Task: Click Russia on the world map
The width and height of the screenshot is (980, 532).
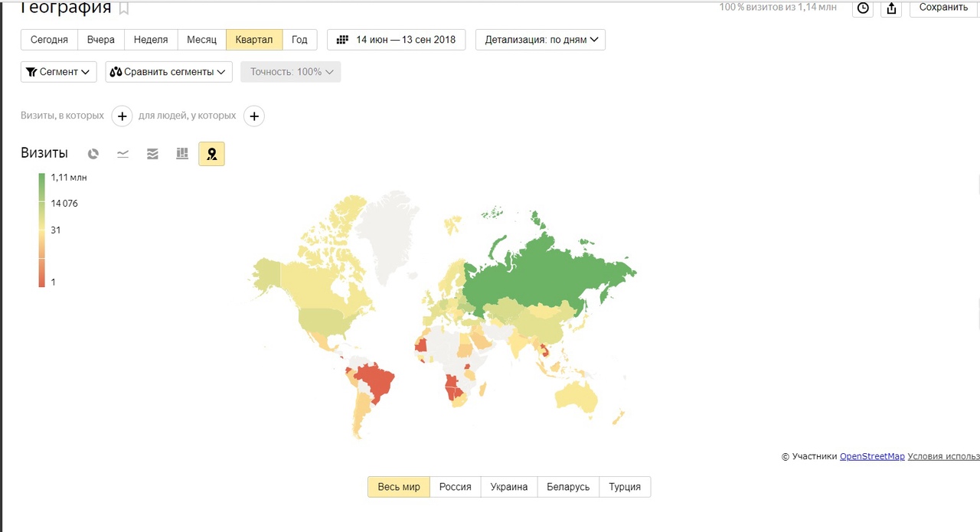Action: coord(536,279)
